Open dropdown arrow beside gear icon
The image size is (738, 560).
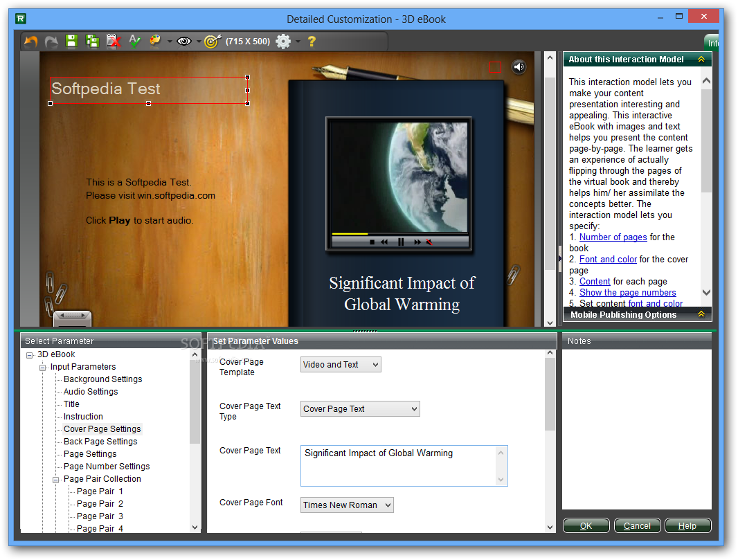point(298,42)
